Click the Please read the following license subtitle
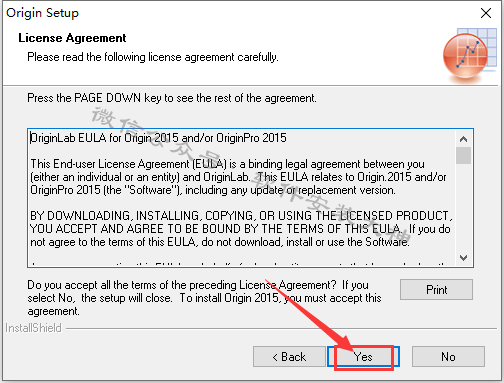The image size is (504, 383). (x=153, y=57)
